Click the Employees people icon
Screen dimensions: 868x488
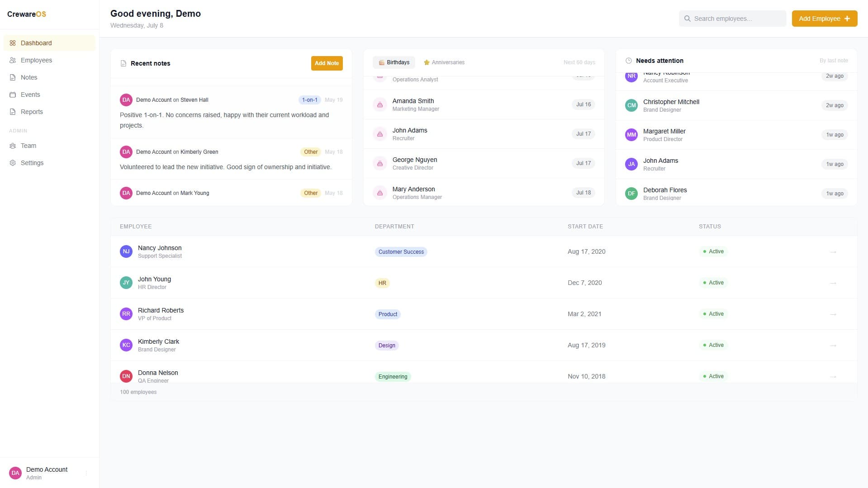[x=13, y=60]
